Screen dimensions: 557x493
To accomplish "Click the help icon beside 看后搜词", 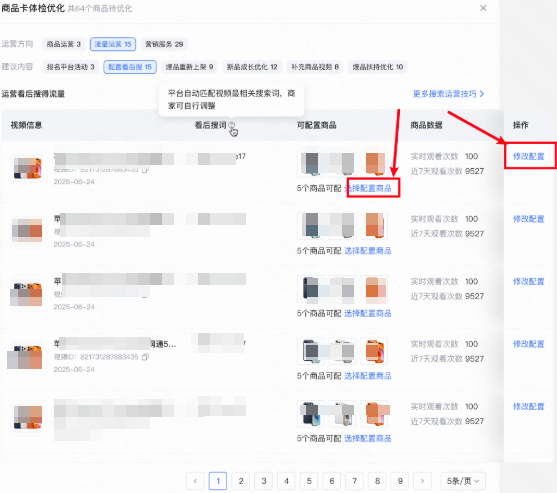I will [x=232, y=125].
